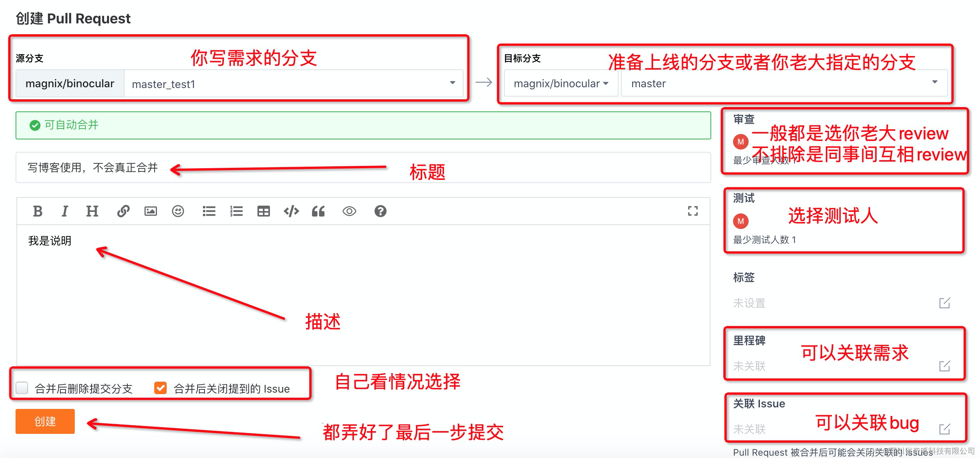Toggle the numbered list formatting
The image size is (980, 458).
(x=236, y=211)
